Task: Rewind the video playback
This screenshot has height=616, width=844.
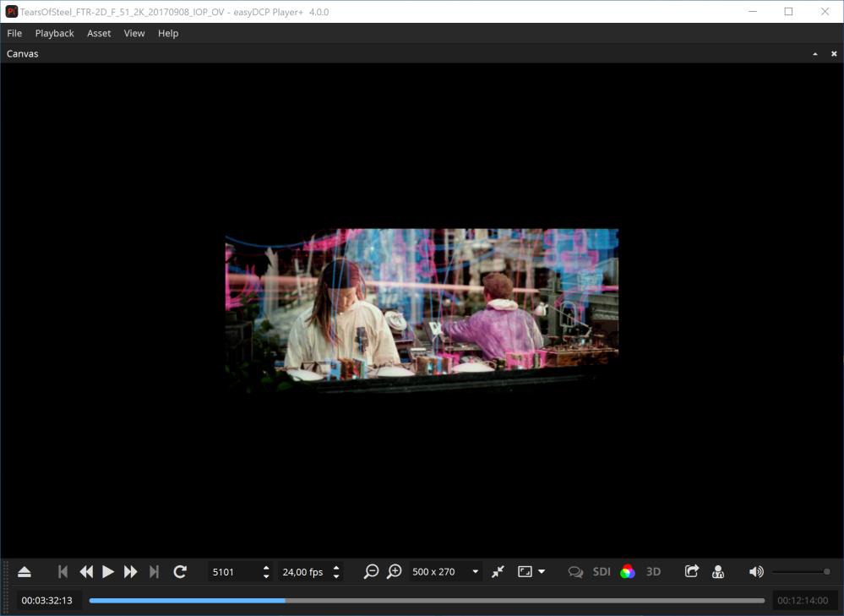Action: (x=85, y=572)
